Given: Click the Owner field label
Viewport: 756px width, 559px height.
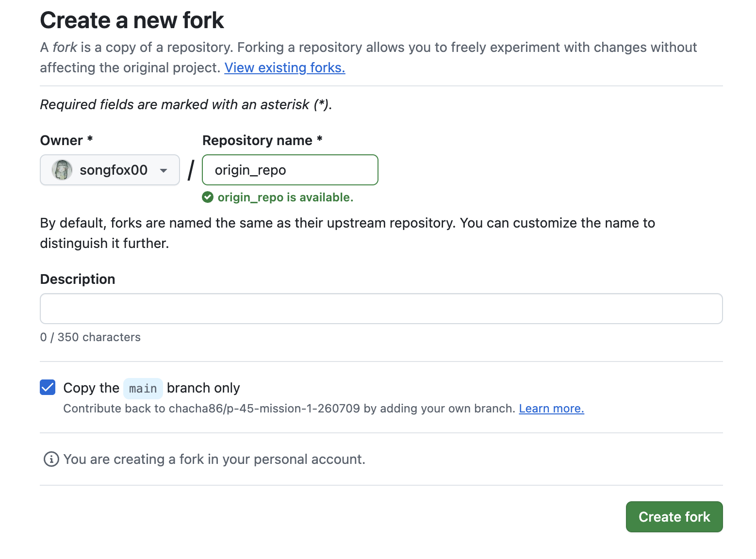Looking at the screenshot, I should coord(66,140).
